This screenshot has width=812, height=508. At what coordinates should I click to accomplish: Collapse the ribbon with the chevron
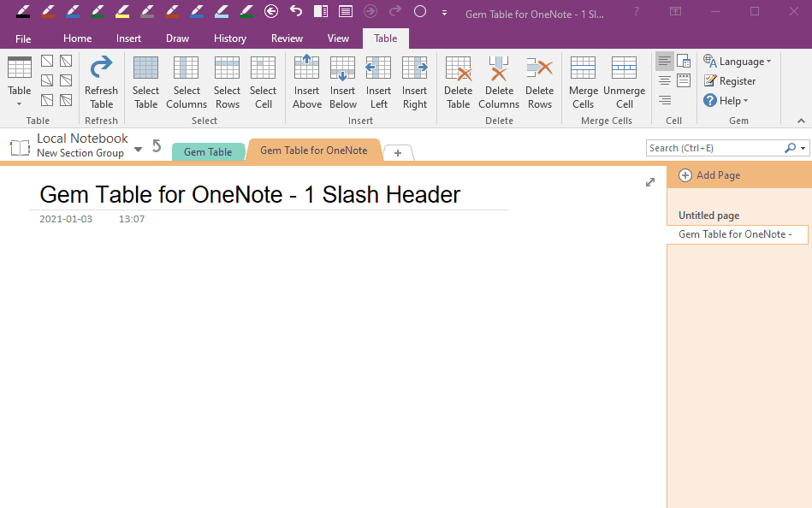pos(801,120)
